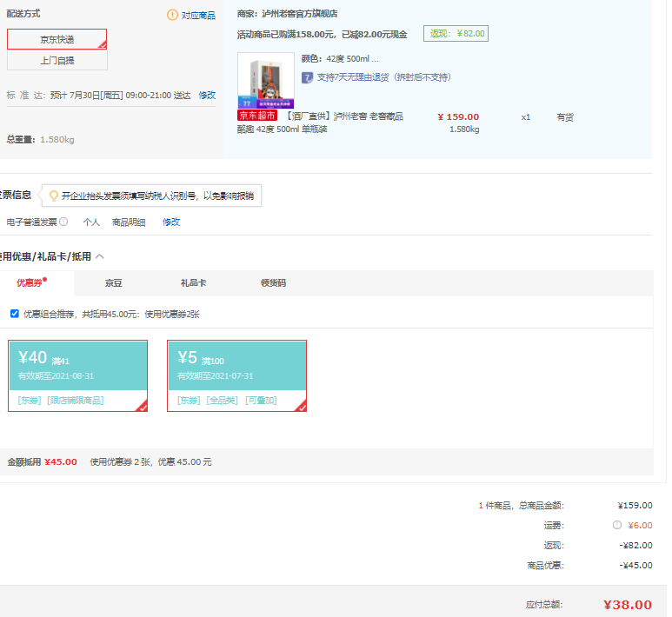Screen dimensions: 672x617
Task: Click the shipping fee info icon
Action: [616, 525]
